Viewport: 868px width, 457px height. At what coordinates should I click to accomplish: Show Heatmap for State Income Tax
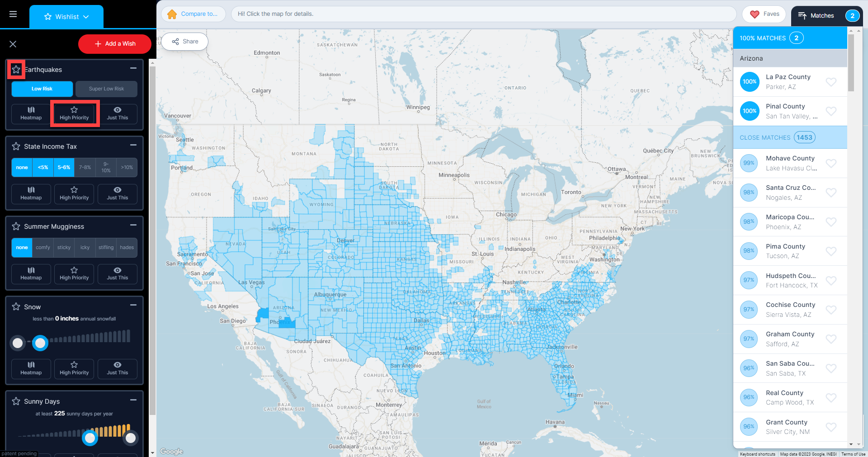click(31, 194)
